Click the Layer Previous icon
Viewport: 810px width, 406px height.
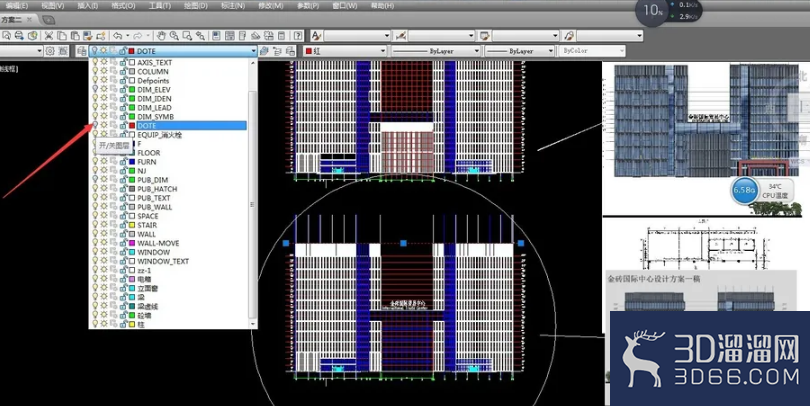[x=277, y=51]
